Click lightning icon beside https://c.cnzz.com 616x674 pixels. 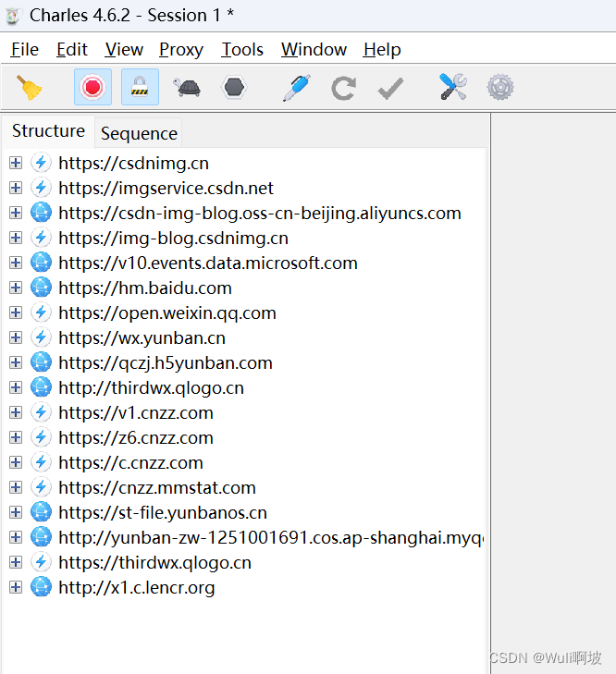point(41,462)
